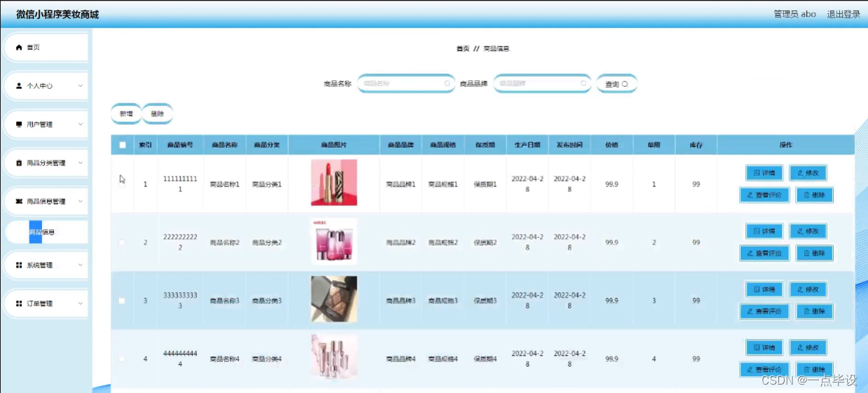
Task: Expand the 系统管理 menu chevron
Action: (x=81, y=266)
